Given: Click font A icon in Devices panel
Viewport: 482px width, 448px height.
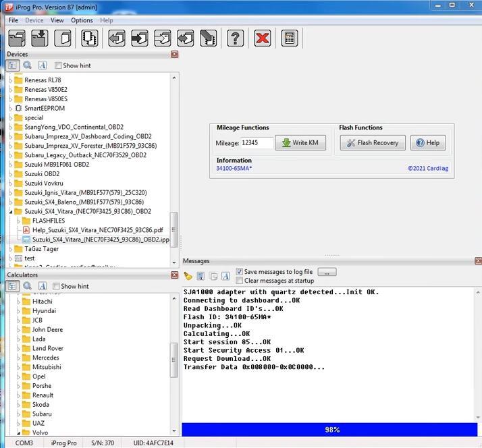Looking at the screenshot, I should pos(42,65).
